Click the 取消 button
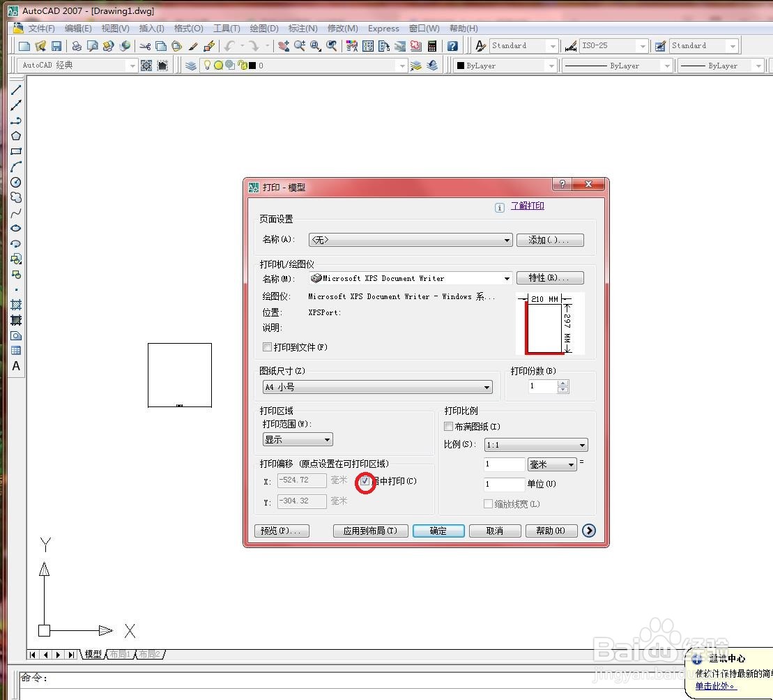773x700 pixels. point(494,531)
